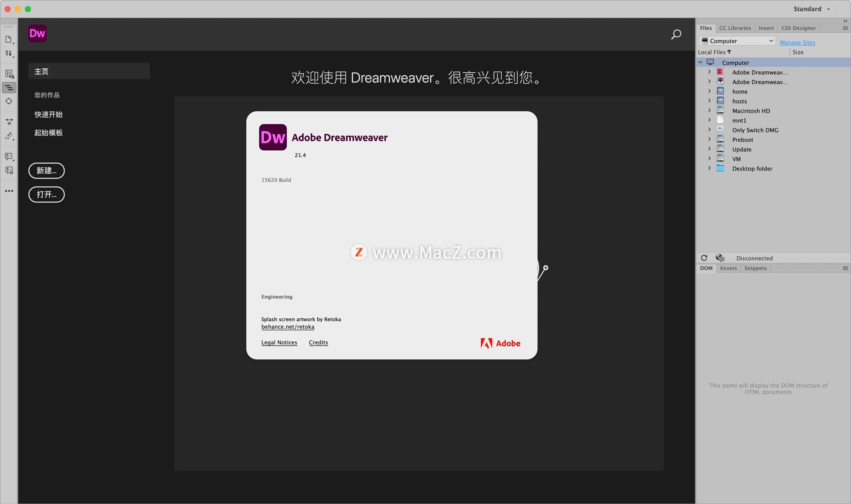This screenshot has width=851, height=504.
Task: Click the 新建... button
Action: coord(47,171)
